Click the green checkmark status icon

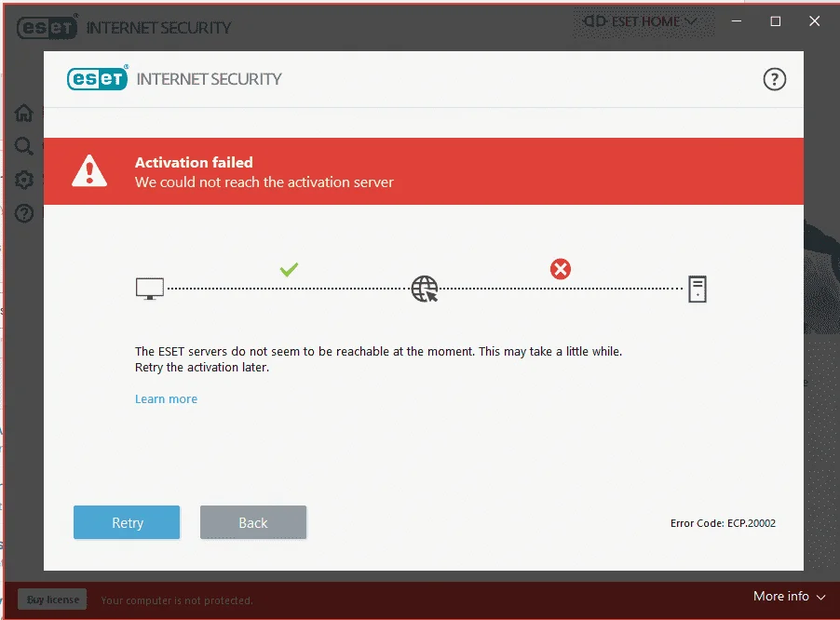click(289, 269)
